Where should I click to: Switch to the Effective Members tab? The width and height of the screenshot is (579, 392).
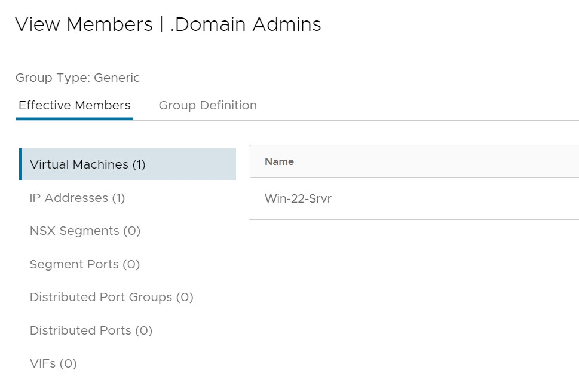click(75, 106)
